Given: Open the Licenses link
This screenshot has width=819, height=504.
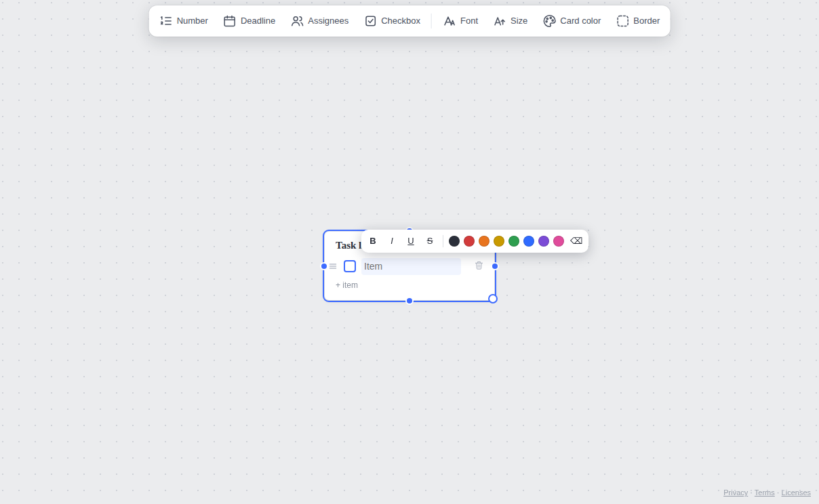Looking at the screenshot, I should click(x=796, y=492).
